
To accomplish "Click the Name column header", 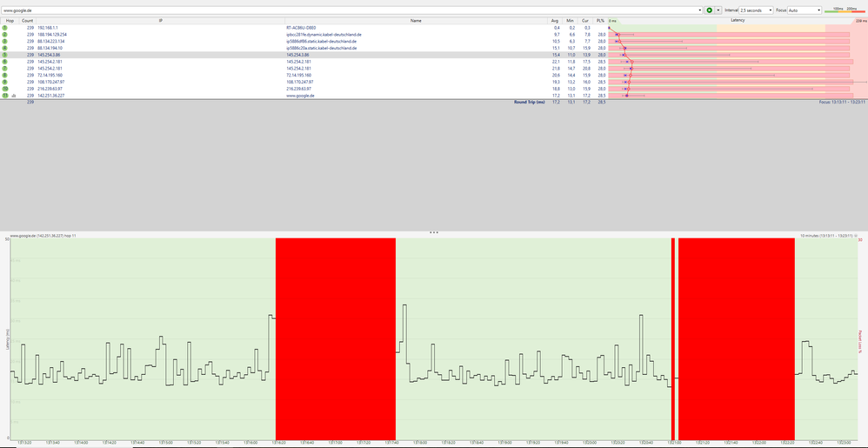I will 417,21.
